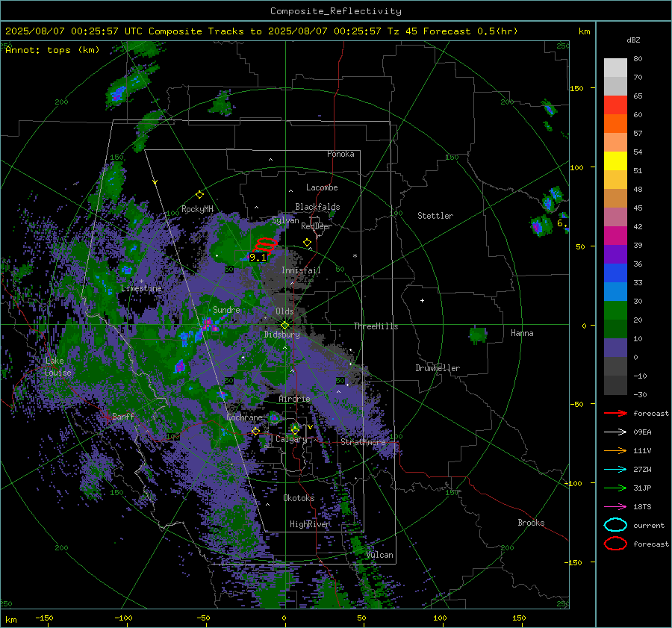672x628 pixels.
Task: Pick the bright green 20–30 dBZ swatch
Action: [x=615, y=311]
